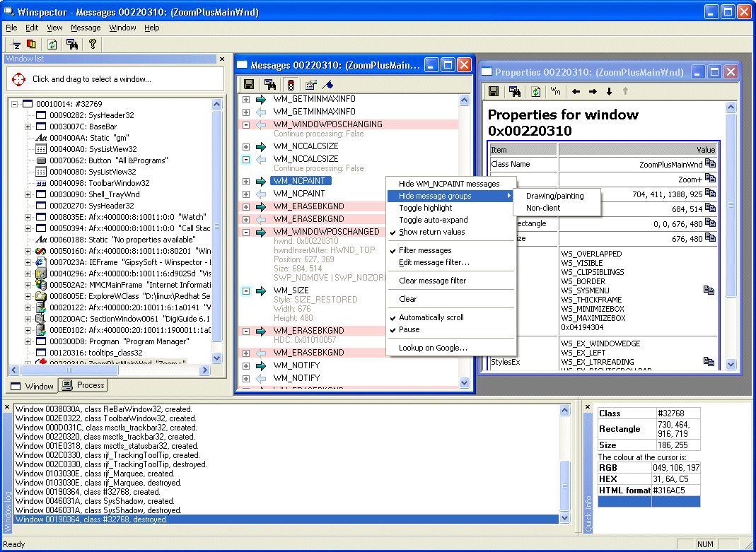Image resolution: width=756 pixels, height=552 pixels.
Task: Choose 'Toggle auto-expand' in context menu
Action: (433, 220)
